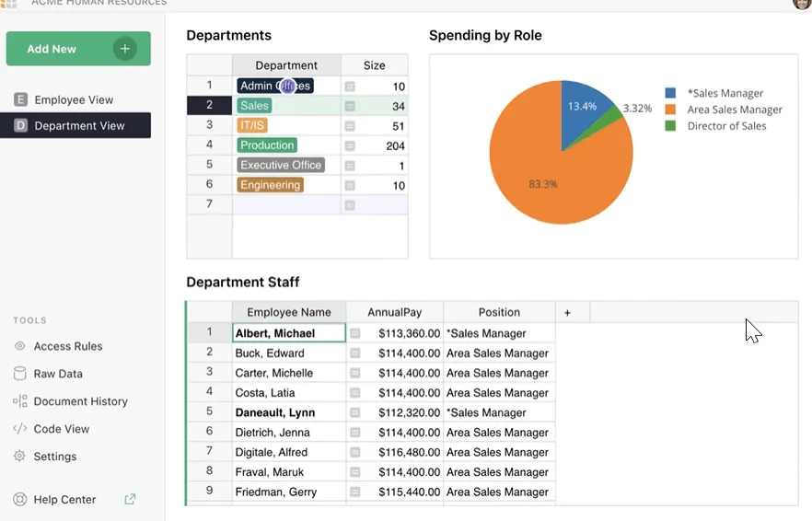Open record card icon in empty department row 7

point(350,205)
